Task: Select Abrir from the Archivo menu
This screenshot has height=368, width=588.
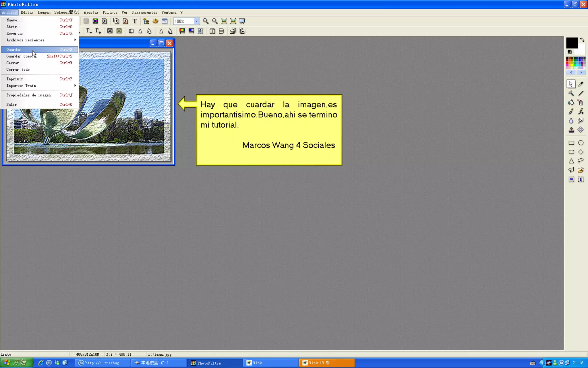Action: (x=40, y=27)
